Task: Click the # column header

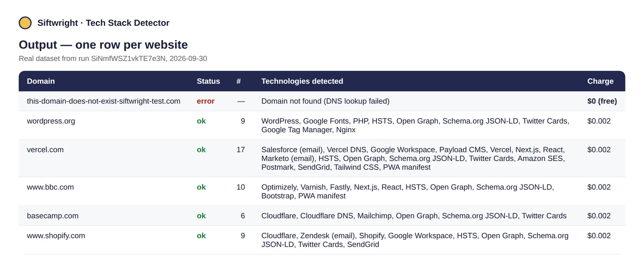Action: click(x=239, y=81)
